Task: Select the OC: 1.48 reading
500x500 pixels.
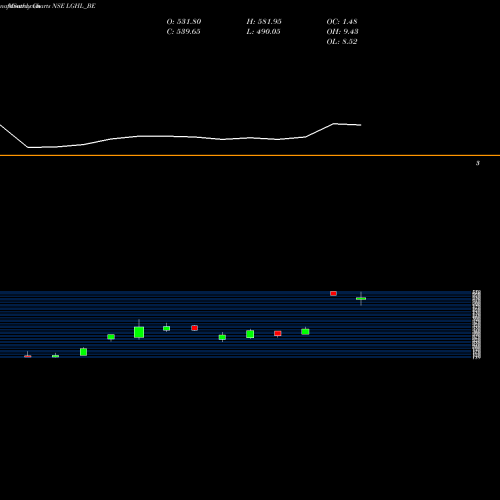Action: (x=342, y=22)
